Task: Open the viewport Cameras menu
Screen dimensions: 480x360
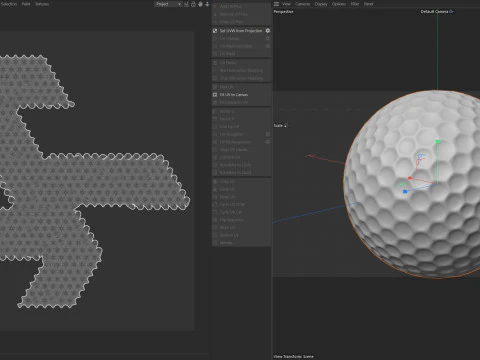Action: point(303,4)
